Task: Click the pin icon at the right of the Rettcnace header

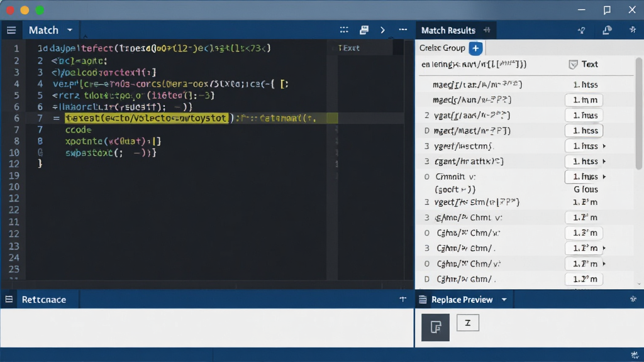Action: coord(403,299)
